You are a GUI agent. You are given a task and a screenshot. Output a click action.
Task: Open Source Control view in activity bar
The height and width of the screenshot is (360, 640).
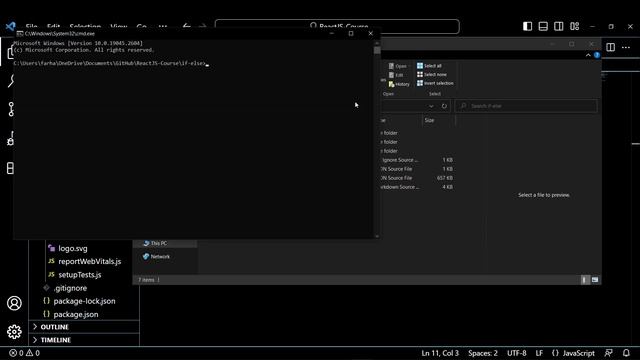(x=11, y=109)
